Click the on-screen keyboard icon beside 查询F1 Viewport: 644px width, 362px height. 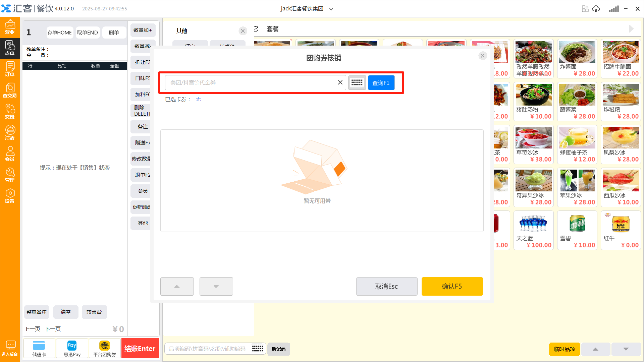click(x=357, y=82)
